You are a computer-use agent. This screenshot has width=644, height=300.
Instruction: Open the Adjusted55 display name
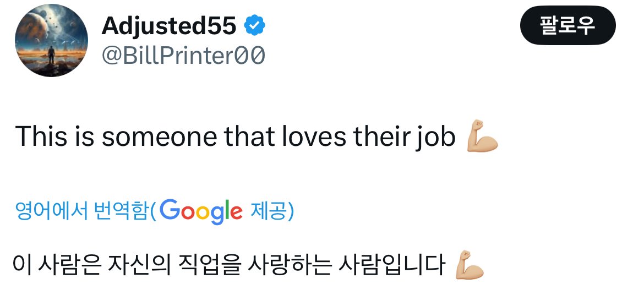169,25
